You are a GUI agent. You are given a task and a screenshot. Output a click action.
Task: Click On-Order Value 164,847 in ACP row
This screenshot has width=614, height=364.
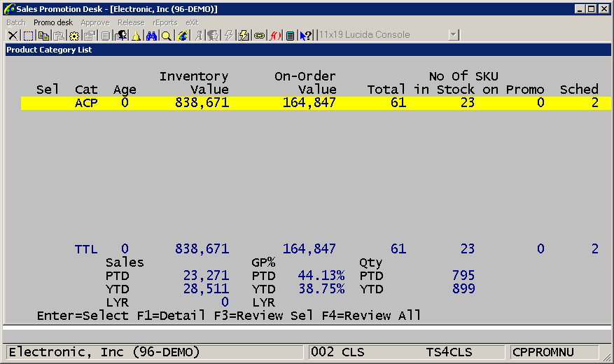pos(309,103)
